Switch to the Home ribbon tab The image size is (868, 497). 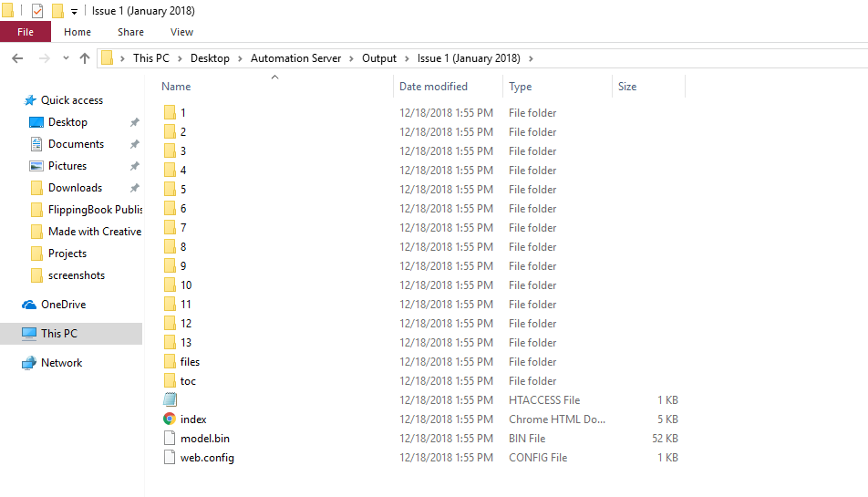[x=77, y=32]
